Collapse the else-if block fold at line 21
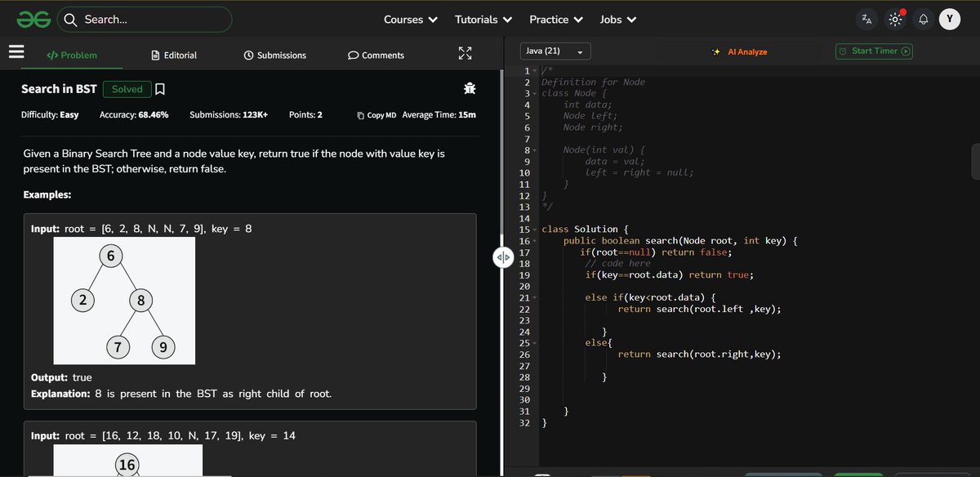This screenshot has height=477, width=980. tap(535, 298)
